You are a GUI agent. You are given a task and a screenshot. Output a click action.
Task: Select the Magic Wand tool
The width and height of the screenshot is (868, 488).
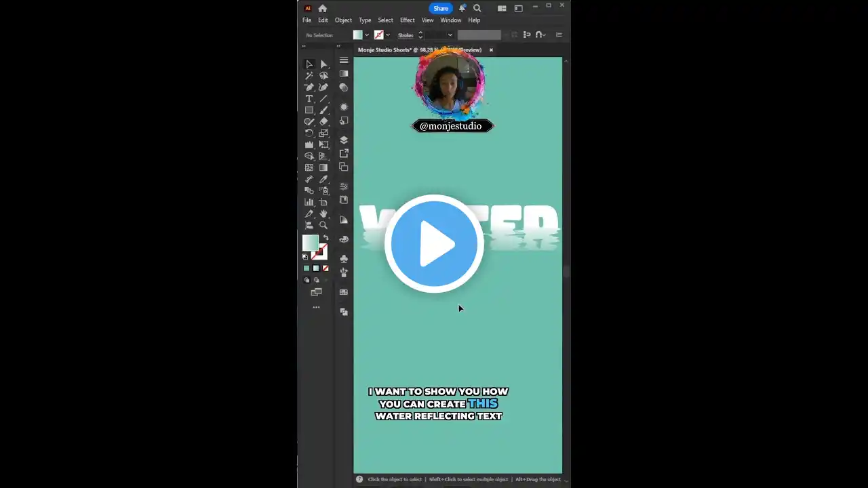click(x=309, y=76)
